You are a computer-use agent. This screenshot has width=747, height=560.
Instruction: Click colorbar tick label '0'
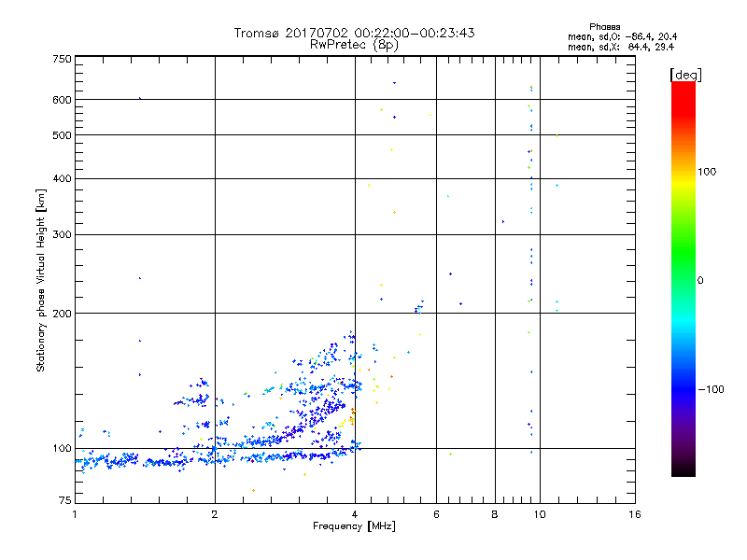pos(700,281)
